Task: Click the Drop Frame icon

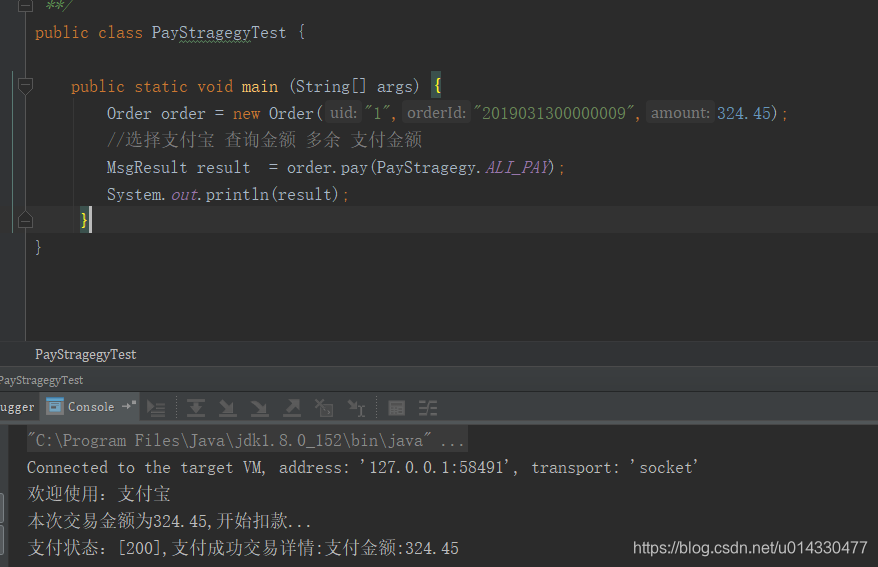Action: 324,408
